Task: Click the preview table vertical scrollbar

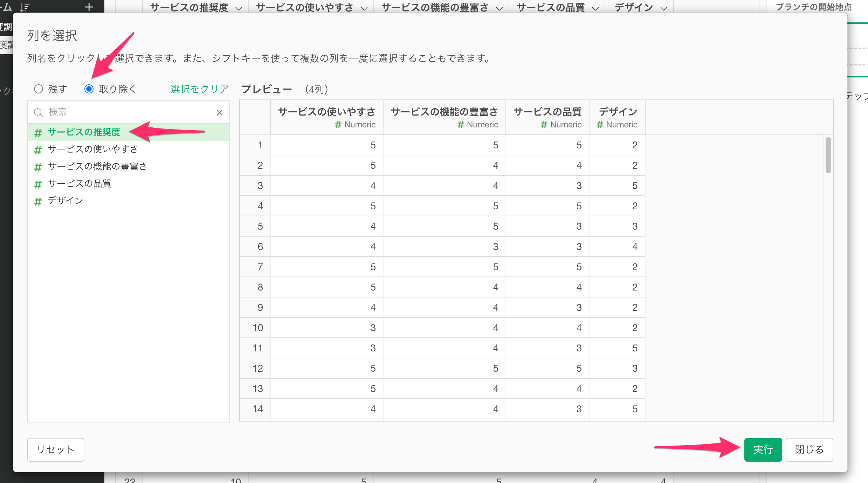Action: [828, 155]
